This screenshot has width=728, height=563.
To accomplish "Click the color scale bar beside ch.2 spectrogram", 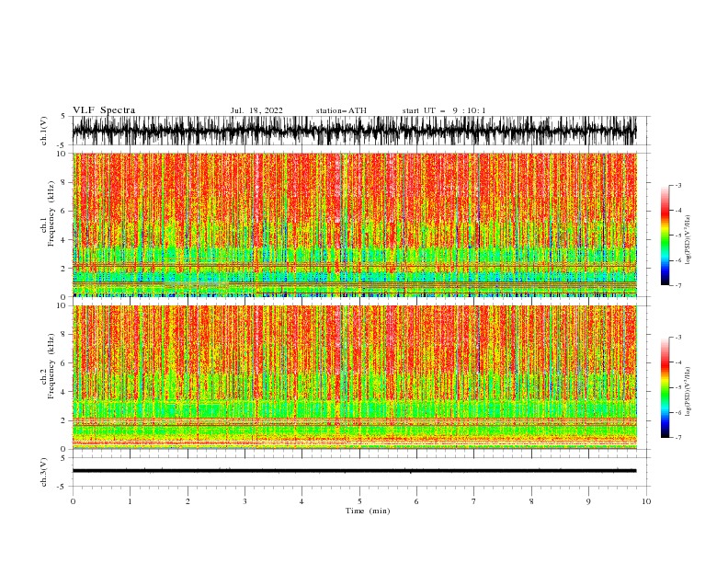I will (x=665, y=387).
